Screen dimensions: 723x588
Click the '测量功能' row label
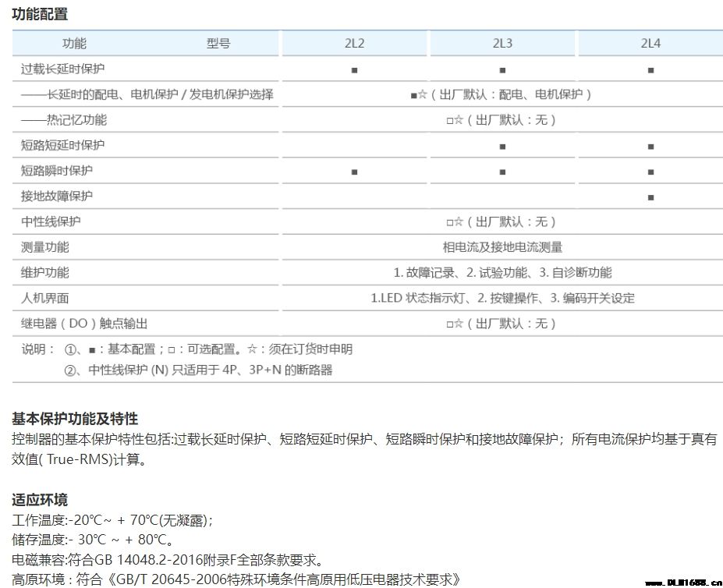(44, 247)
